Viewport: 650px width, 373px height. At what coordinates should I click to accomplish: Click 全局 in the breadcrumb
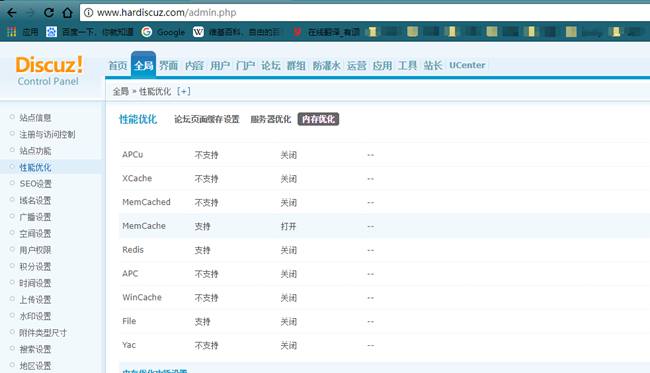(x=121, y=91)
